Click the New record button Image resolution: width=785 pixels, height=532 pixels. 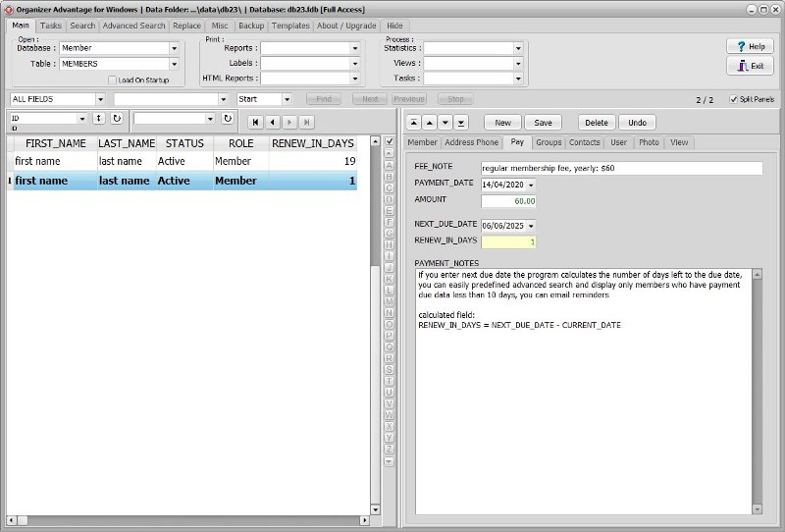[502, 123]
